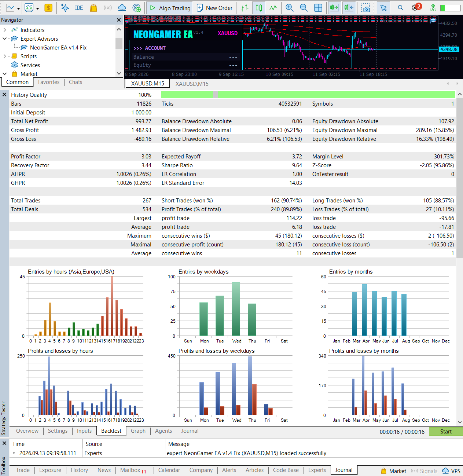
Task: Open Signals from the bottom status bar
Action: (424, 471)
